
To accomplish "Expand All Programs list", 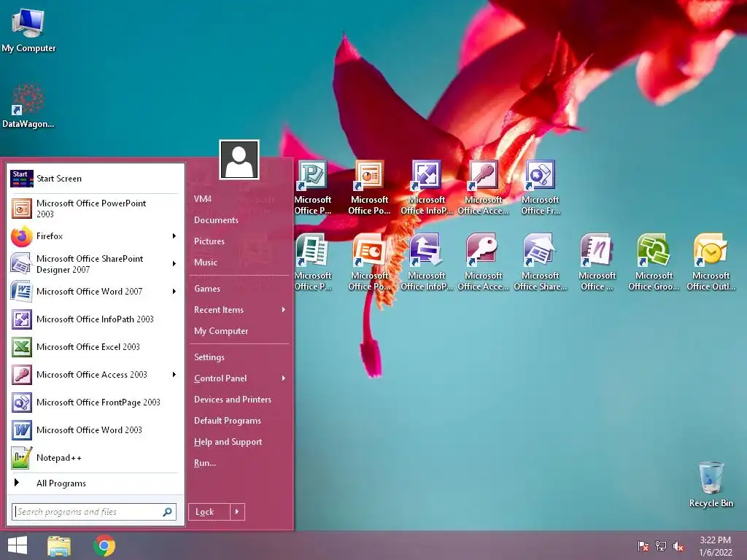I will 95,483.
